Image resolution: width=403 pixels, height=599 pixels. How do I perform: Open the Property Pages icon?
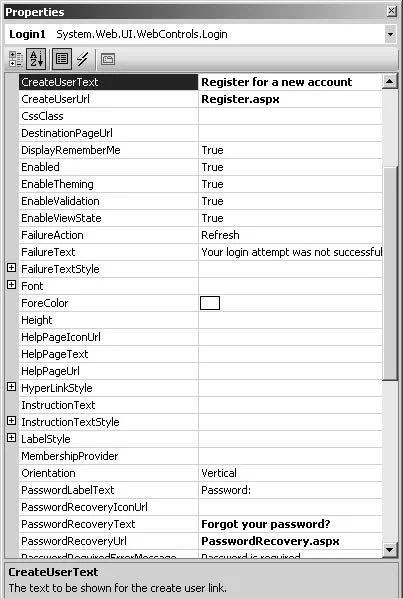point(108,59)
